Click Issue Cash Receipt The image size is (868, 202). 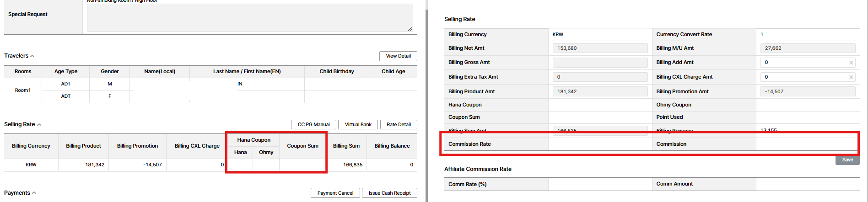[x=389, y=193]
